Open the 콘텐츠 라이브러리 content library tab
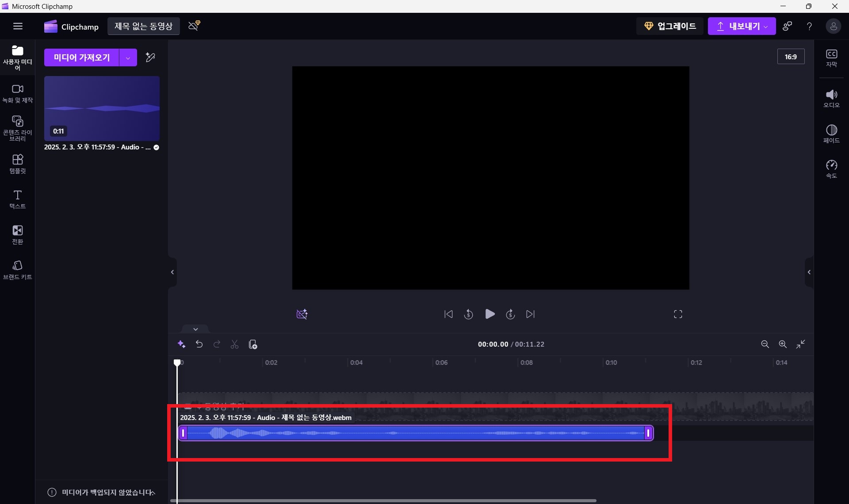Image resolution: width=849 pixels, height=504 pixels. [17, 129]
